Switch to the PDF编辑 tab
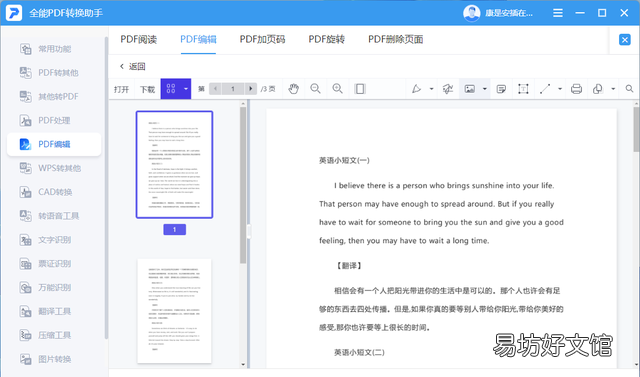 tap(198, 39)
